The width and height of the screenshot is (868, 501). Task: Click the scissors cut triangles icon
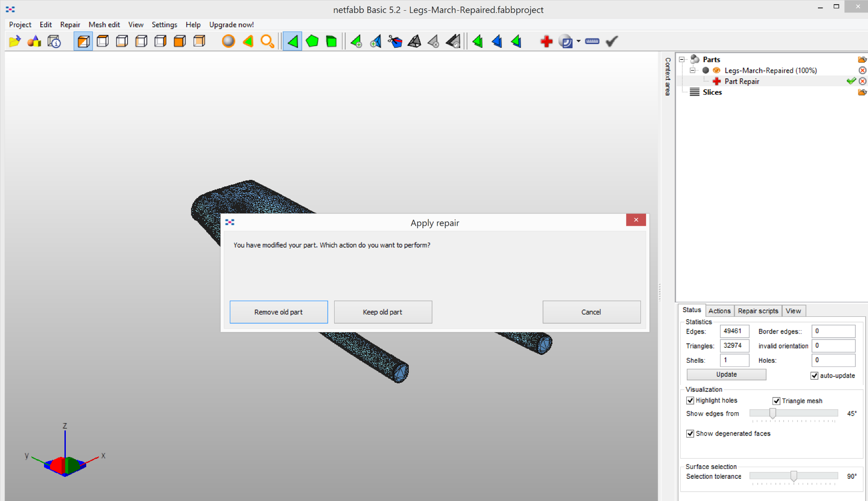[x=395, y=42]
